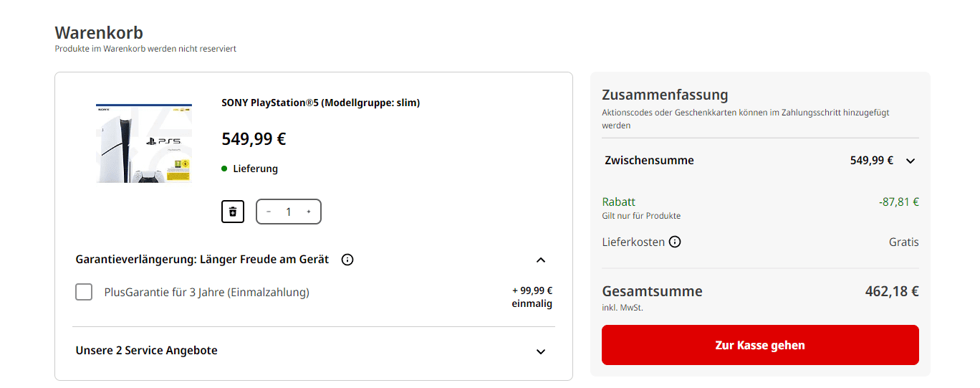The width and height of the screenshot is (980, 388).
Task: Click the green Lieferung availability dot
Action: point(225,169)
